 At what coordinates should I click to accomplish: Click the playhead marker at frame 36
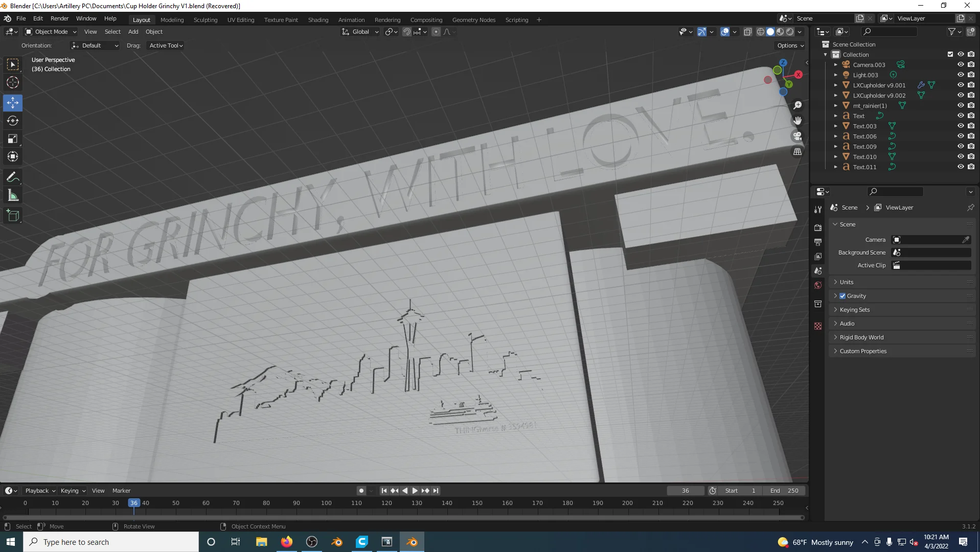(133, 503)
